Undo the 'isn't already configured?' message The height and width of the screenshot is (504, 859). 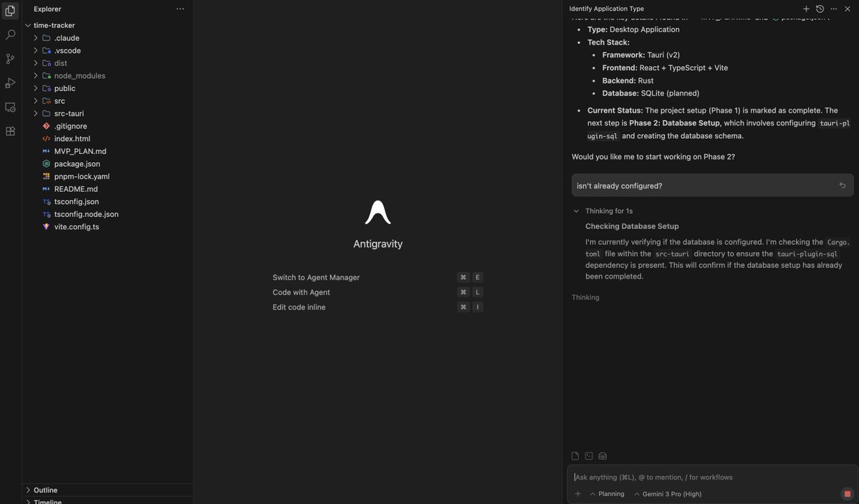pos(843,185)
